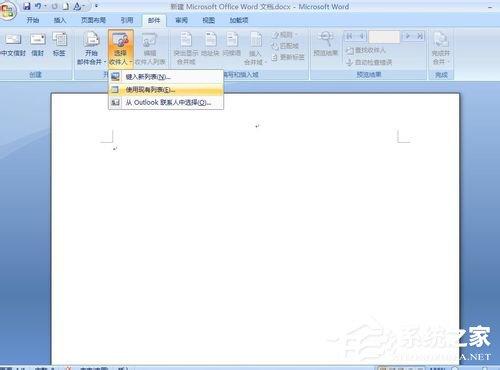The width and height of the screenshot is (500, 370).
Task: Open the 页面布局 ribbon tab
Action: (x=93, y=20)
